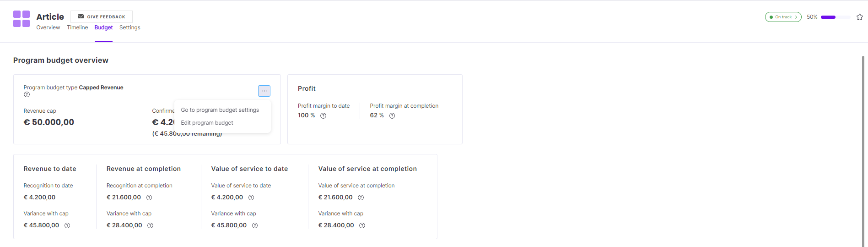Open help for Revenue to date variance
The image size is (868, 247).
[x=67, y=225]
